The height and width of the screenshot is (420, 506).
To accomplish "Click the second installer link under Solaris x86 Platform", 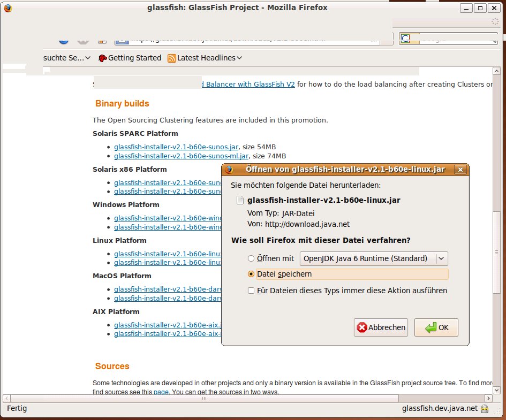I will [168, 192].
